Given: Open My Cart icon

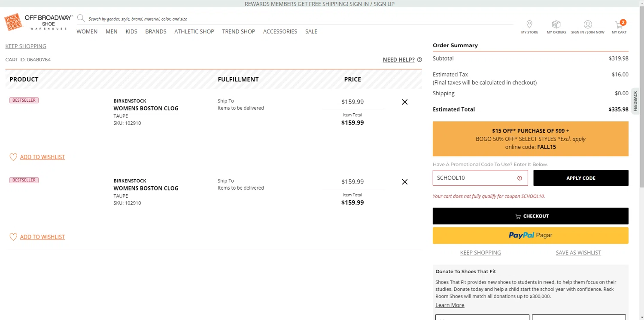Looking at the screenshot, I should pos(620,24).
